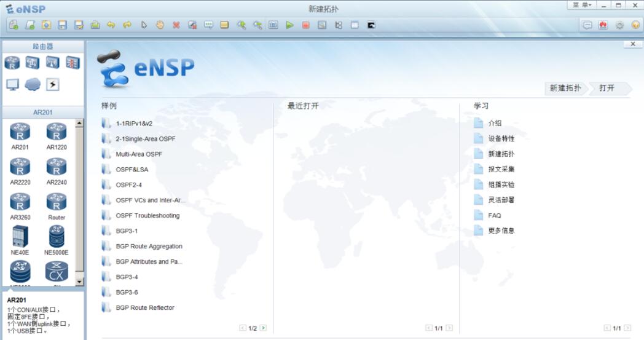Select the firewall device category icon

(x=73, y=63)
